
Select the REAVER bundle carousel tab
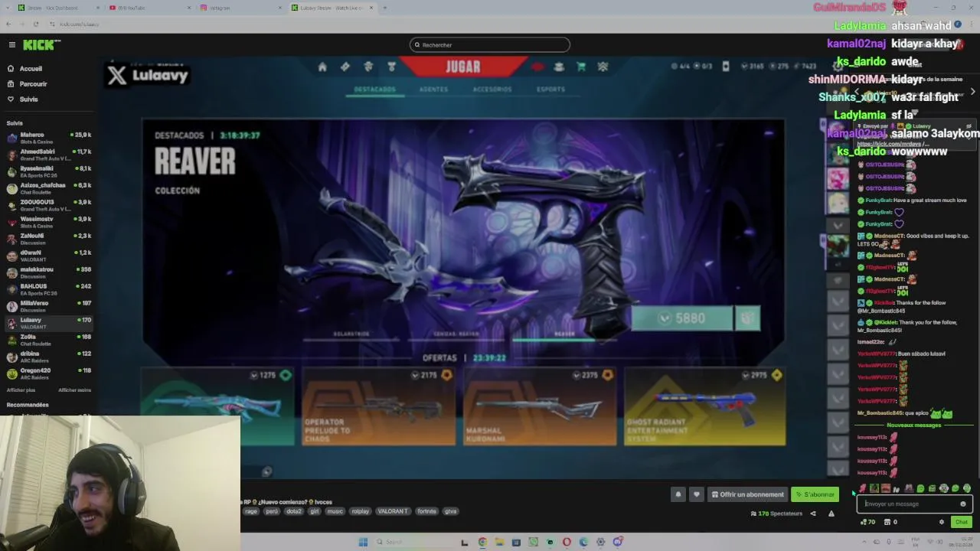click(x=564, y=334)
